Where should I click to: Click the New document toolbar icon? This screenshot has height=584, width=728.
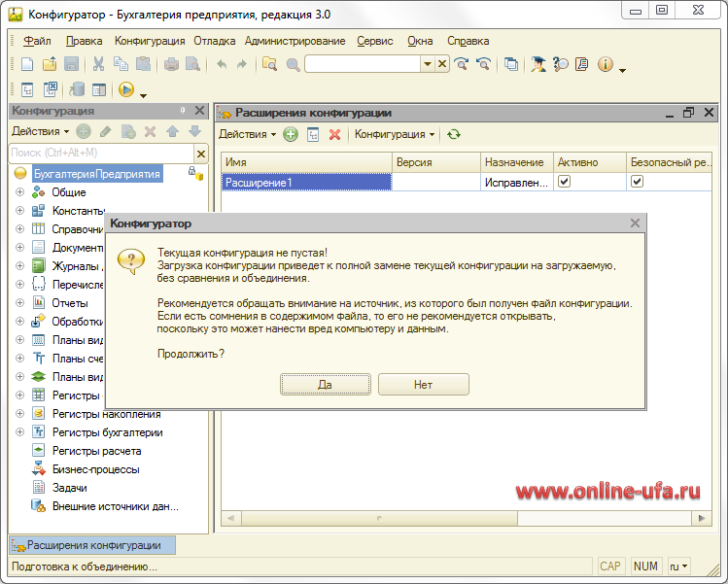[x=27, y=64]
